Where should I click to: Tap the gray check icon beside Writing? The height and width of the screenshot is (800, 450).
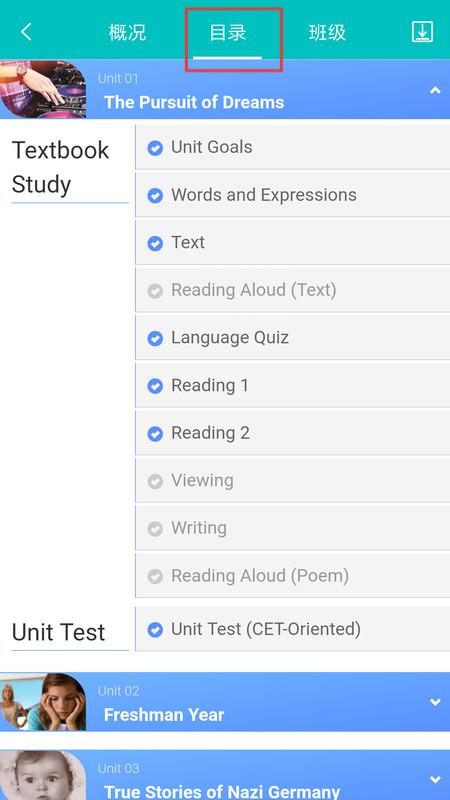tap(155, 529)
